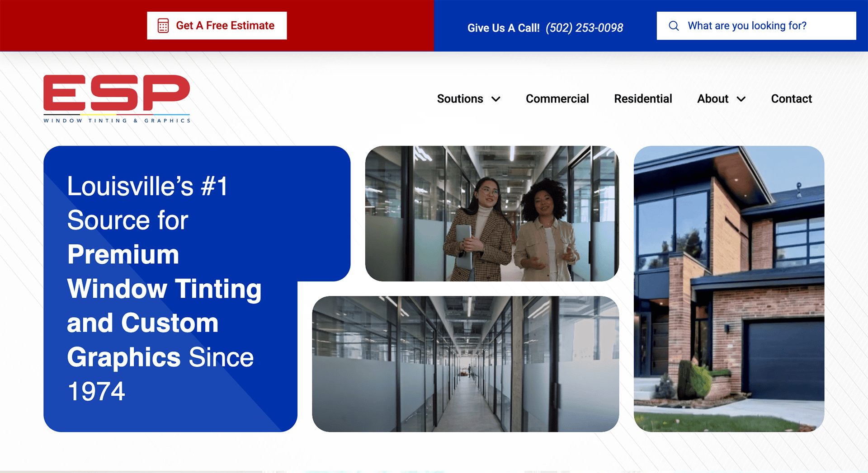Click the year 1974 in the headline
This screenshot has width=868, height=473.
(x=96, y=391)
